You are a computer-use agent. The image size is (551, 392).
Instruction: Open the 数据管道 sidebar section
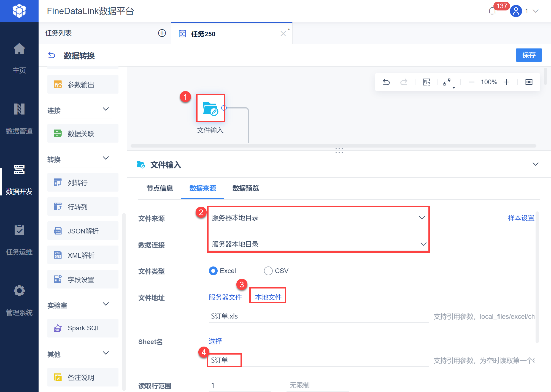tap(19, 118)
